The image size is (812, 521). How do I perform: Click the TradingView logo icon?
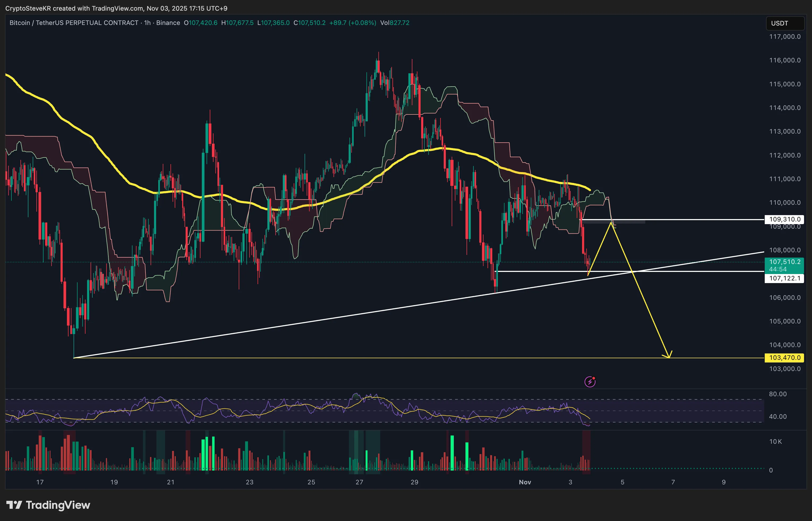pyautogui.click(x=14, y=505)
